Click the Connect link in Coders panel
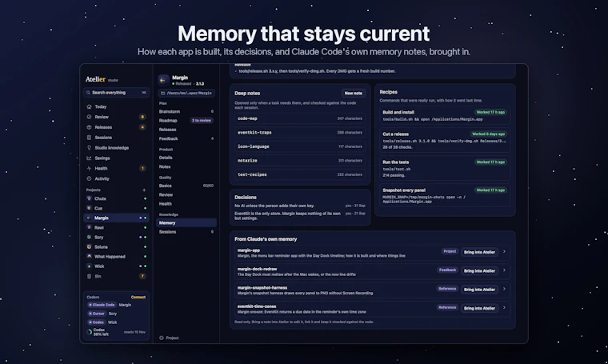 (x=138, y=298)
